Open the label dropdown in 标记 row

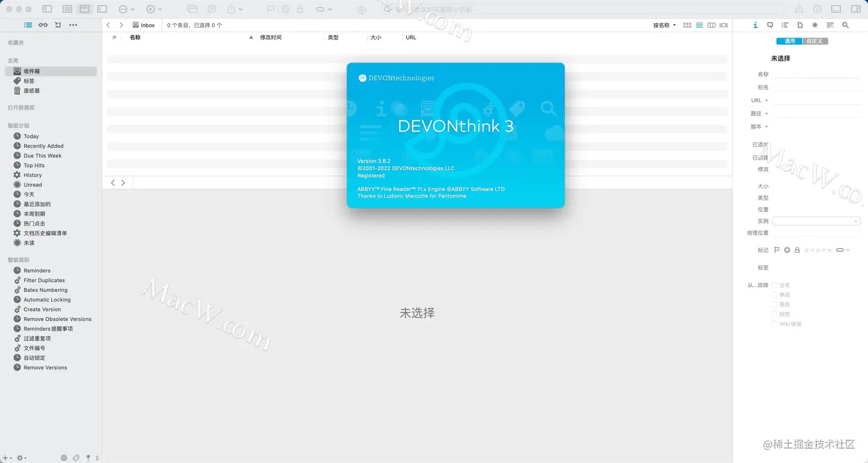[x=843, y=250]
